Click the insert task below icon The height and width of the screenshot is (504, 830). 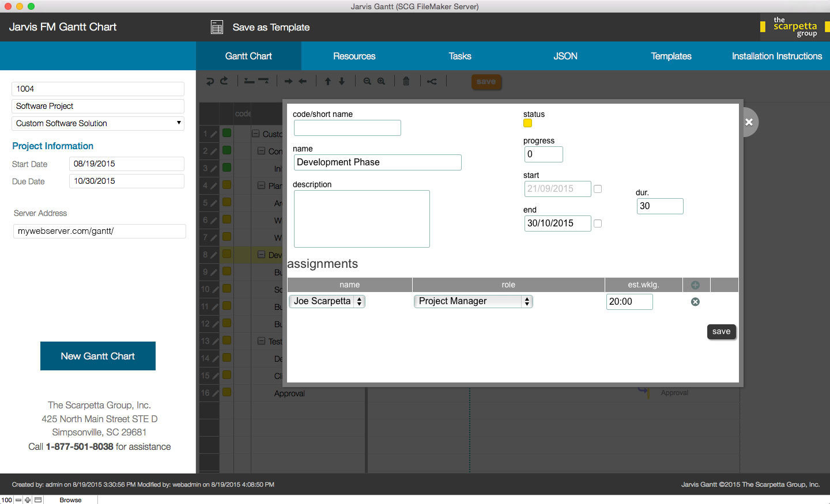pyautogui.click(x=263, y=81)
